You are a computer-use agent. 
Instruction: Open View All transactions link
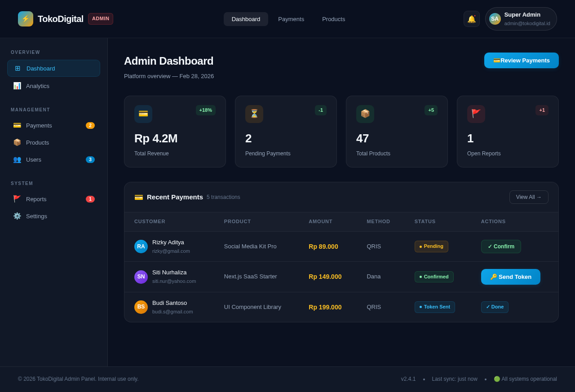click(529, 197)
